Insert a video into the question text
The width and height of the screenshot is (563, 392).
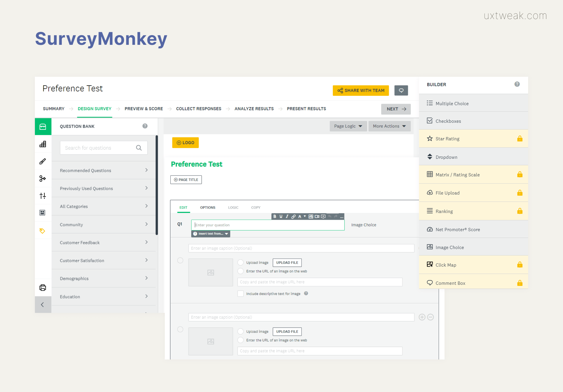point(317,217)
